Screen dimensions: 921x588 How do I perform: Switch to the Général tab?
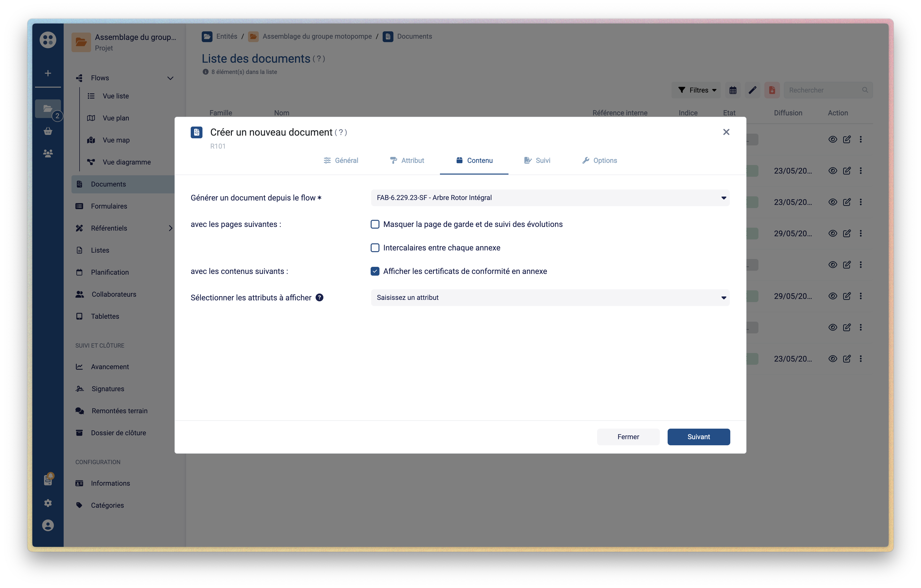(x=341, y=161)
